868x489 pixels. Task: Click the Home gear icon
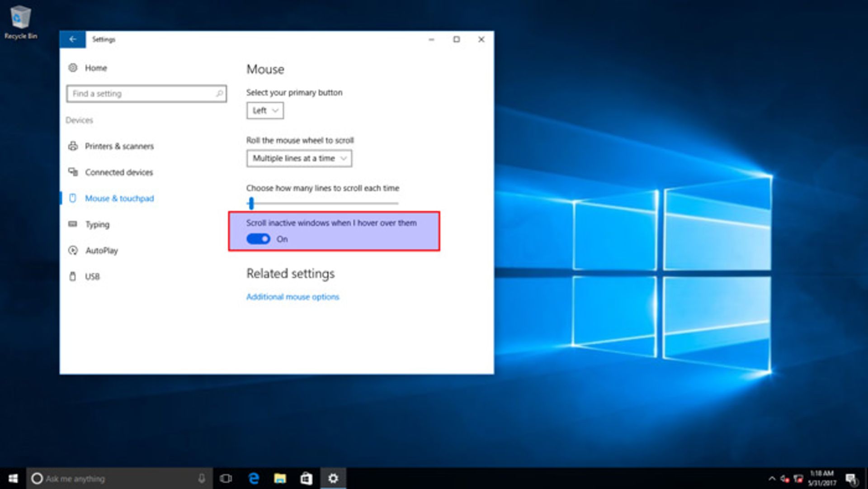pos(73,68)
